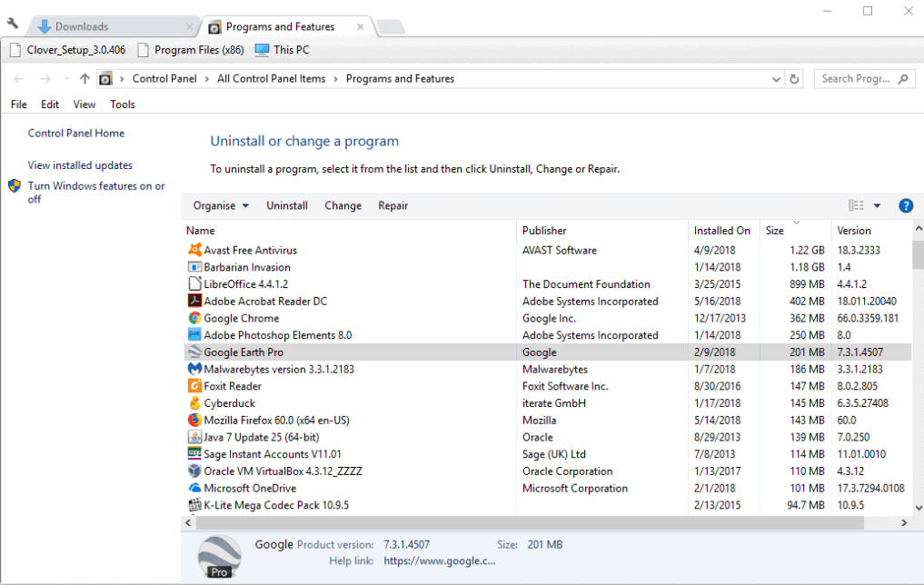Expand the breadcrumb arrow after All Control Panel Items
The height and width of the screenshot is (585, 924).
tap(335, 79)
